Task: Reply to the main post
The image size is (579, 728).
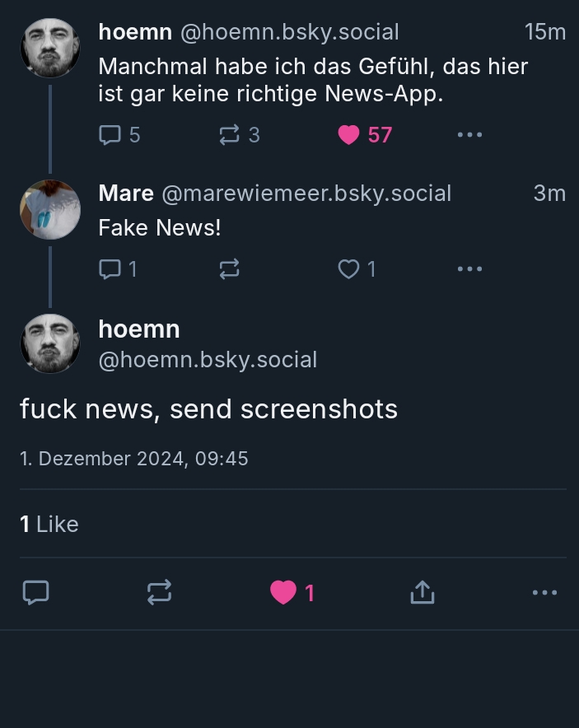Action: coord(35,592)
